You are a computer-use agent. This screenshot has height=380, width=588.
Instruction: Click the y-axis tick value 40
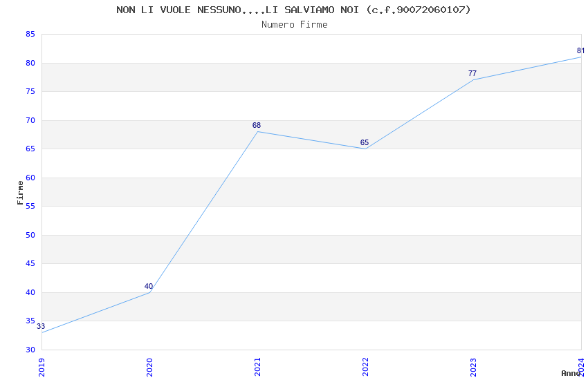click(30, 292)
